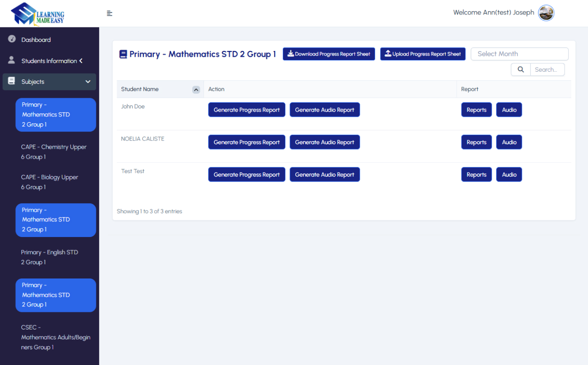The height and width of the screenshot is (365, 588).
Task: Select CAPE - Biology Upper 6 Group 1
Action: coord(50,182)
